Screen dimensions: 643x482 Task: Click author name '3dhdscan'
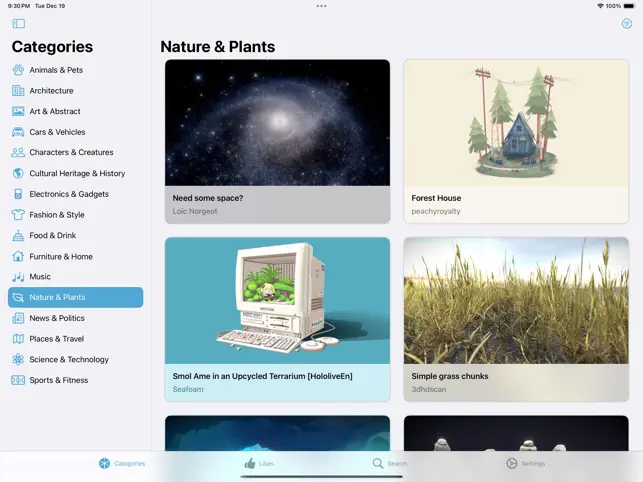point(429,389)
